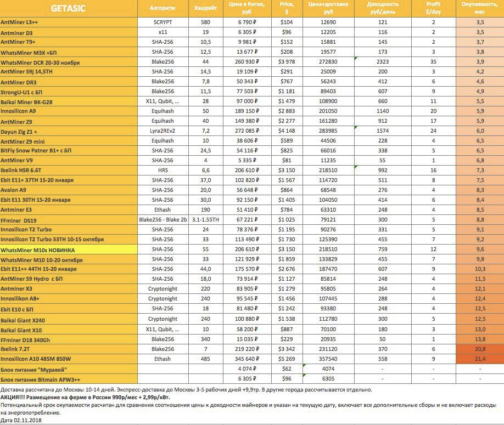This screenshot has height=425, width=504.
Task: Select the 260 930 ₽ price cell
Action: tap(247, 62)
